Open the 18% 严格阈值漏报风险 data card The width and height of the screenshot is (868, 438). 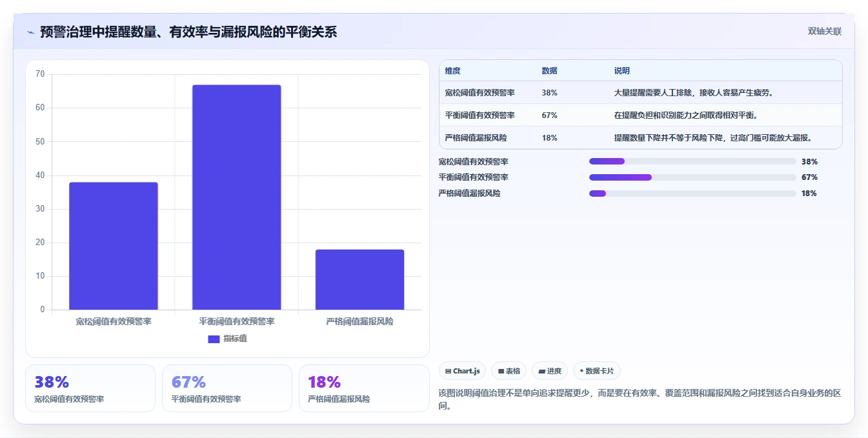[364, 388]
